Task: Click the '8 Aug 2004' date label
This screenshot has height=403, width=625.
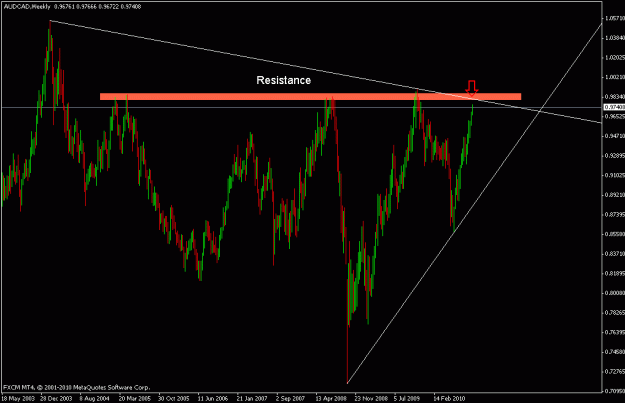Action: (x=94, y=399)
